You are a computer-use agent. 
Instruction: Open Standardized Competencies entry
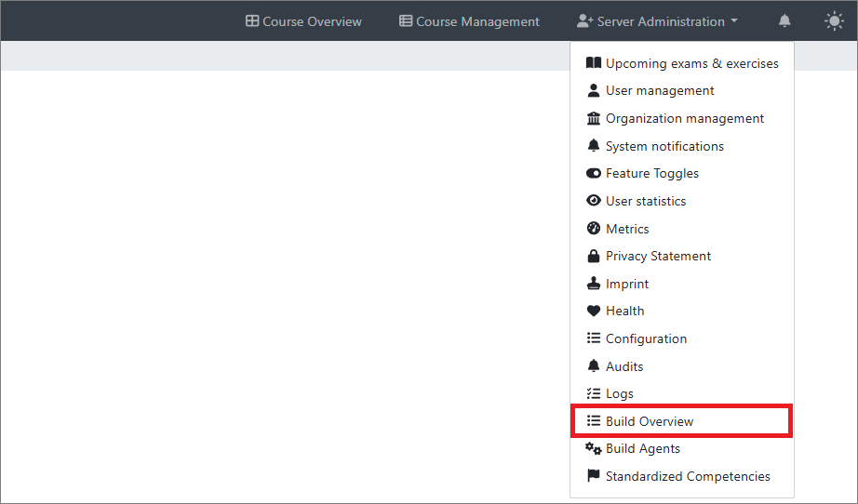point(687,476)
